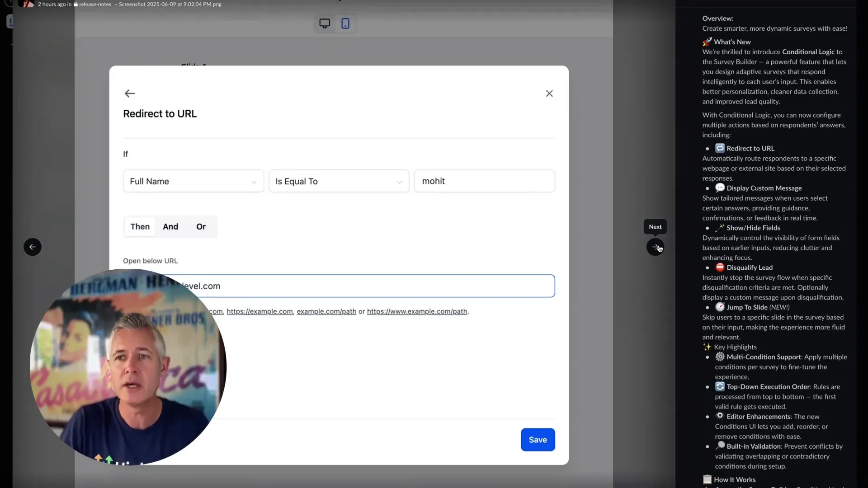868x488 pixels.
Task: Open the Is Equal To operator dropdown
Action: coord(339,181)
